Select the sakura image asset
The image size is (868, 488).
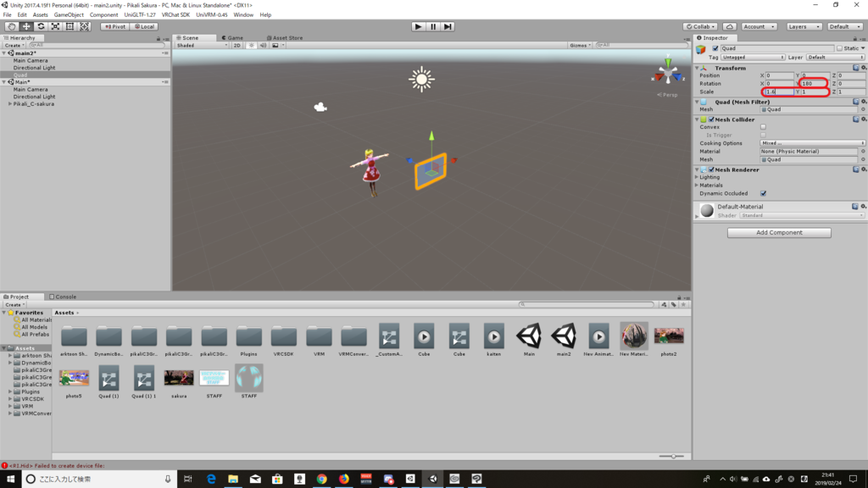tap(179, 381)
